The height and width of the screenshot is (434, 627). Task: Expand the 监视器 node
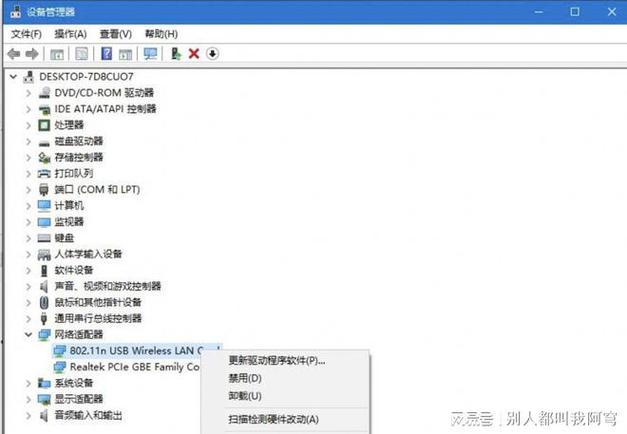(28, 222)
